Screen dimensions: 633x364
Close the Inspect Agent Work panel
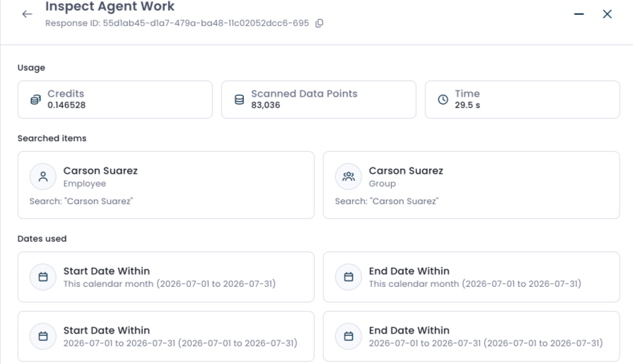click(607, 14)
